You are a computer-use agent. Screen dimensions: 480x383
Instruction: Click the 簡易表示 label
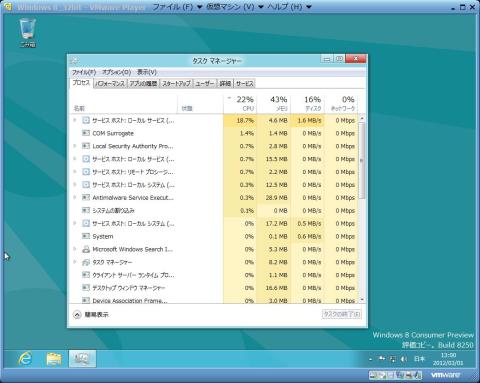pyautogui.click(x=96, y=314)
